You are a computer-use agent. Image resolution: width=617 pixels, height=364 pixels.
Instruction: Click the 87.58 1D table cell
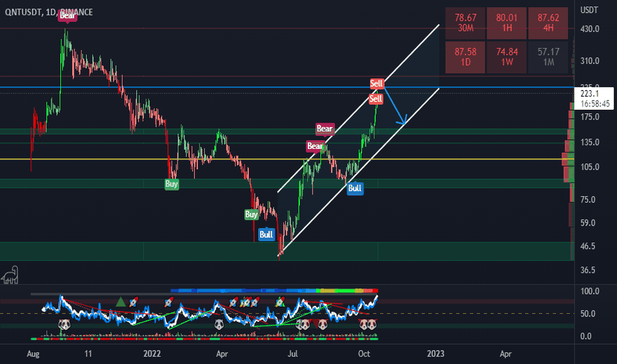[465, 57]
